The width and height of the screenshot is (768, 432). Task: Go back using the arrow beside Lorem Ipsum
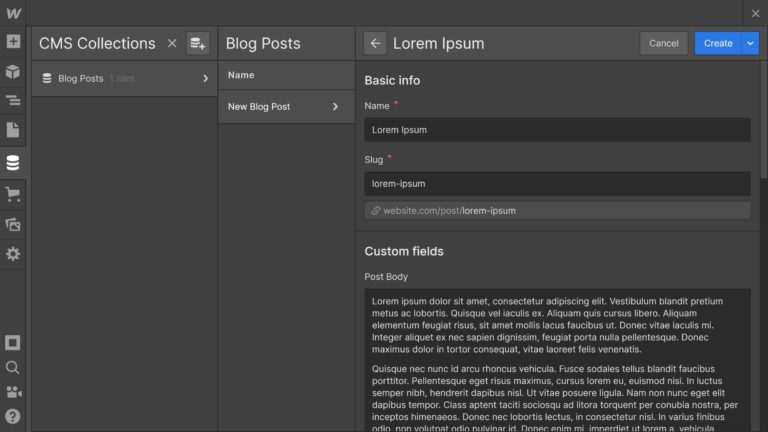375,43
